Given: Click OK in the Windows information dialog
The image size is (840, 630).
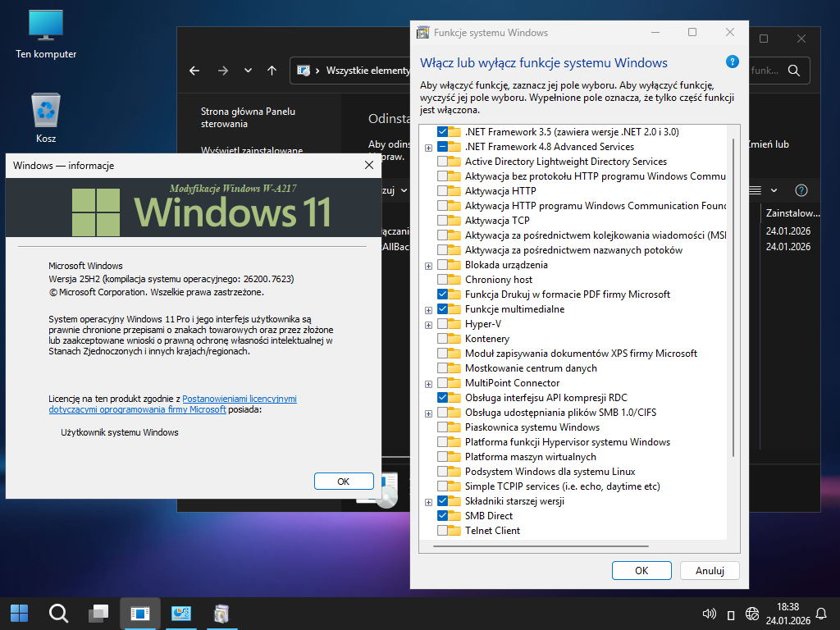Looking at the screenshot, I should tap(344, 482).
